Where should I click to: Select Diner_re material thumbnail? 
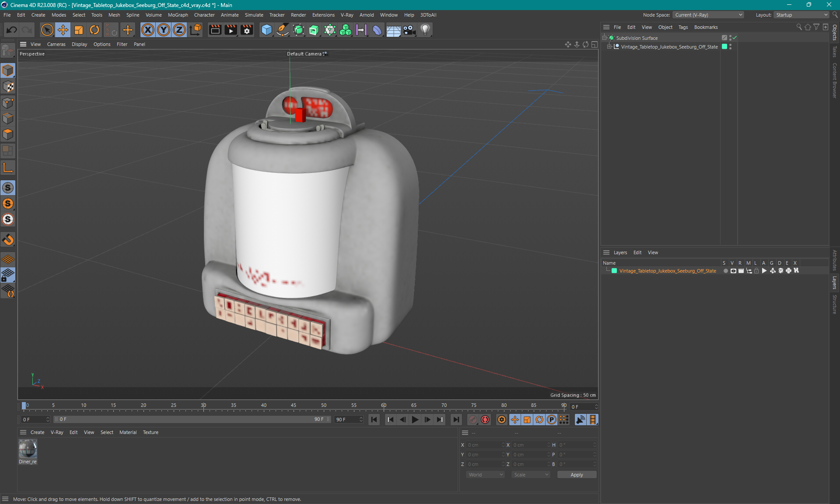click(x=28, y=449)
